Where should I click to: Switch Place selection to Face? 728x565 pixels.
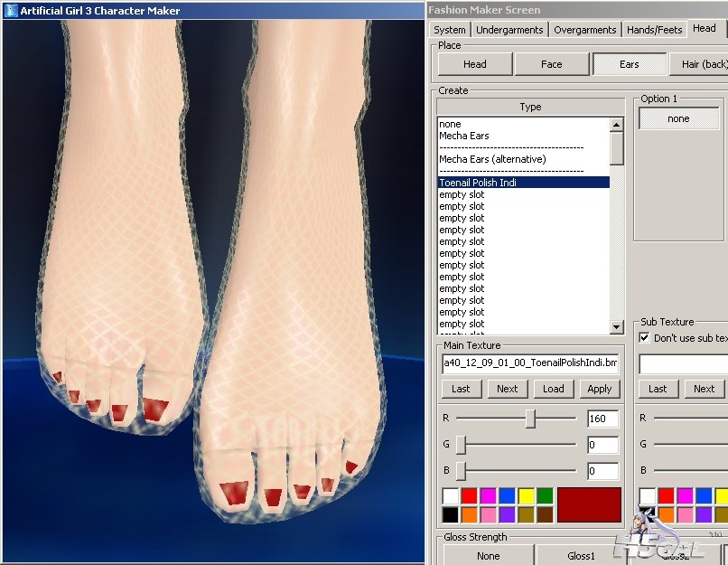tap(551, 64)
